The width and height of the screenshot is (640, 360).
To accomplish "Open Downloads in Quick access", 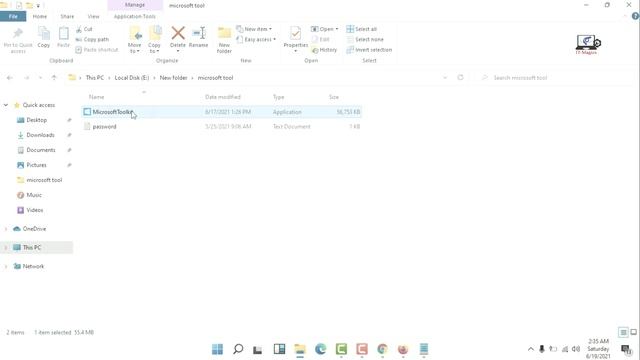I will click(x=40, y=135).
